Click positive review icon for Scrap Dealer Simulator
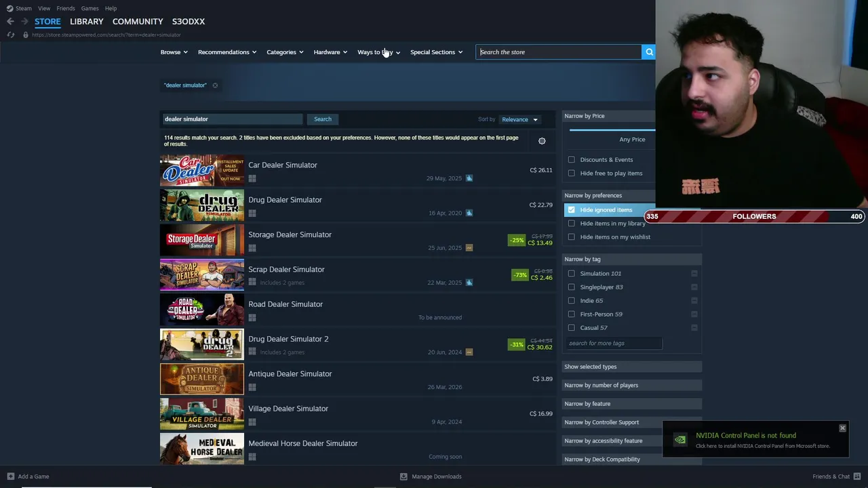The height and width of the screenshot is (488, 868). tap(469, 283)
